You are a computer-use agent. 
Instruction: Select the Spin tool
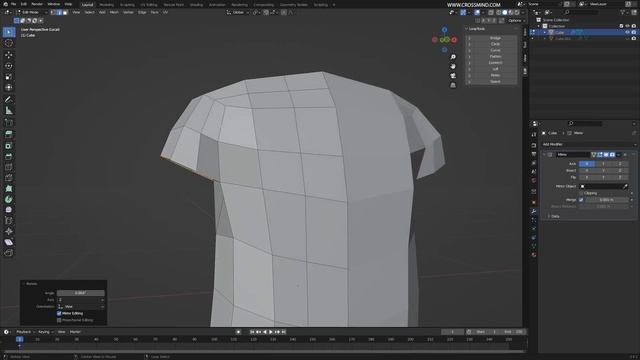pos(9,199)
